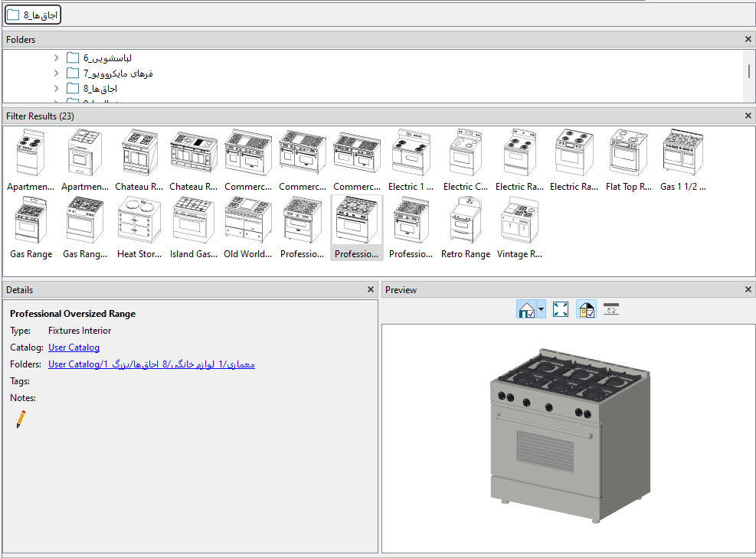The image size is (756, 558).
Task: Select the Retro Range library item
Action: click(x=465, y=228)
